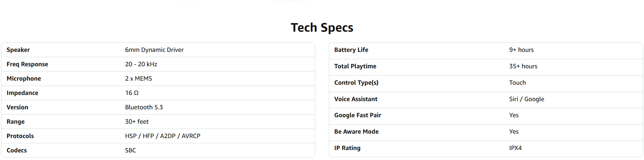Click the 6mm Dynamic Driver value

click(x=154, y=50)
